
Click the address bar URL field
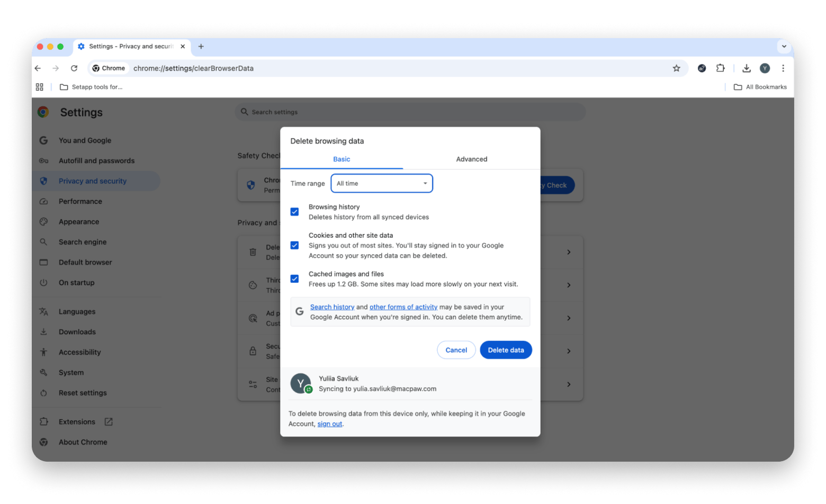[371, 68]
